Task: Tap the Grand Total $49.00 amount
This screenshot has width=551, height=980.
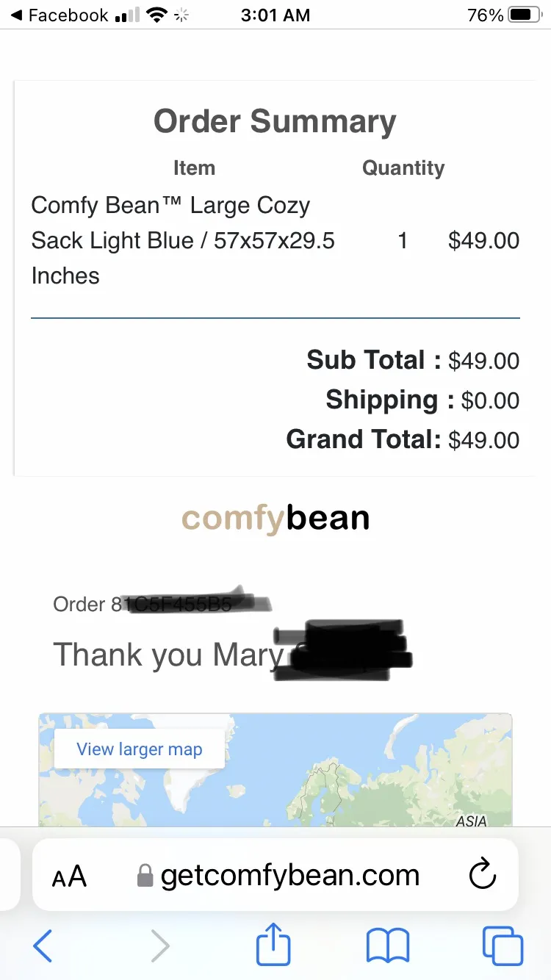Action: point(484,440)
